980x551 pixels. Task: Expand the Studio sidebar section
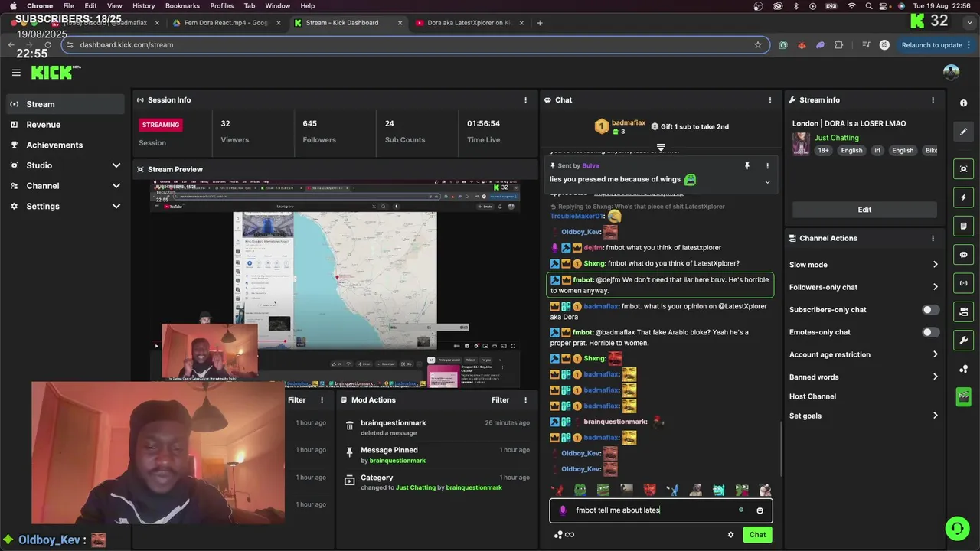coord(65,165)
